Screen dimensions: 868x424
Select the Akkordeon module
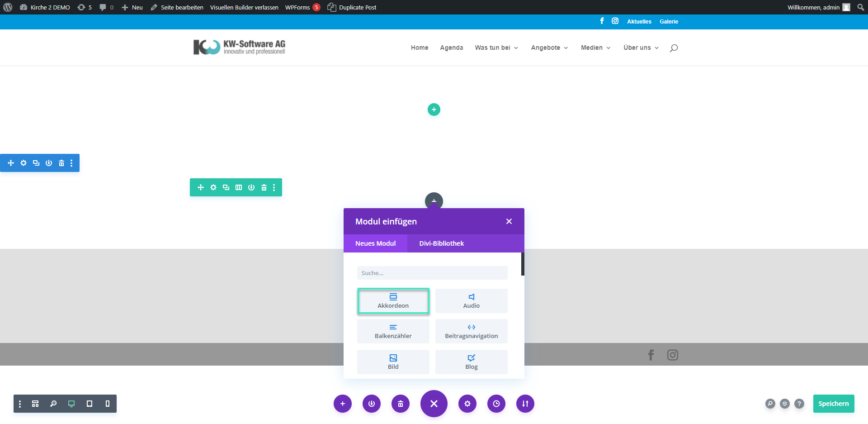click(393, 301)
